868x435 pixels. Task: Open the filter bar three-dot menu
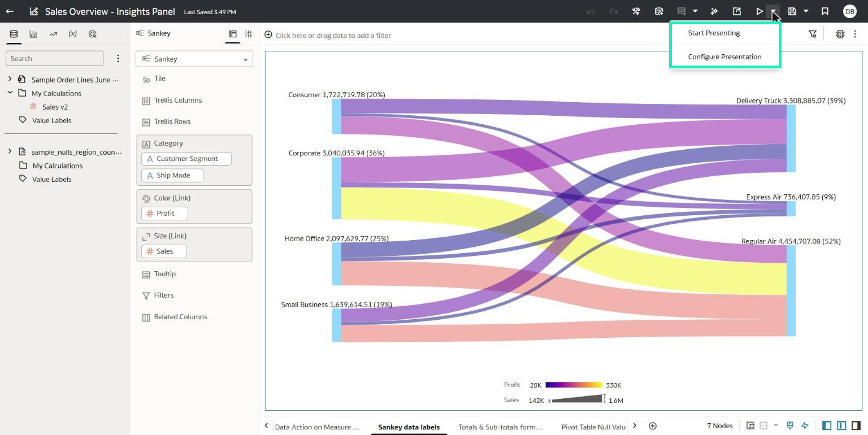coord(855,34)
